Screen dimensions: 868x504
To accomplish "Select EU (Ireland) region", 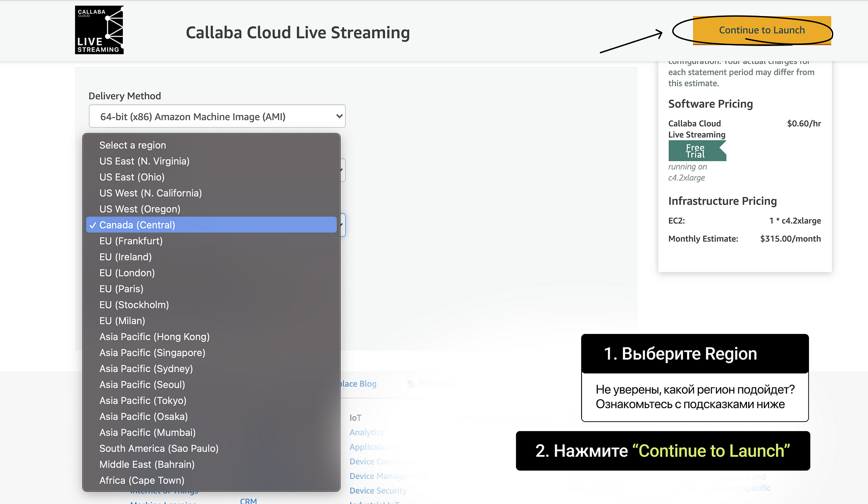I will 211,257.
